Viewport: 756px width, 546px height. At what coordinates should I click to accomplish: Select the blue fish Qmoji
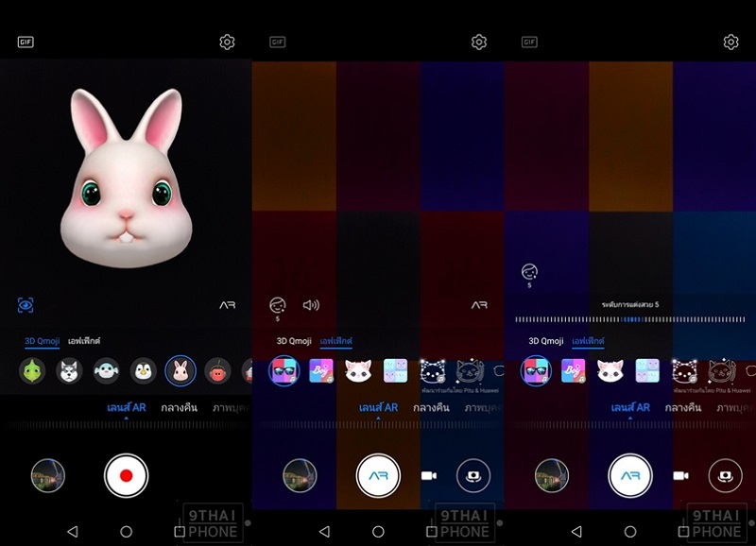107,371
